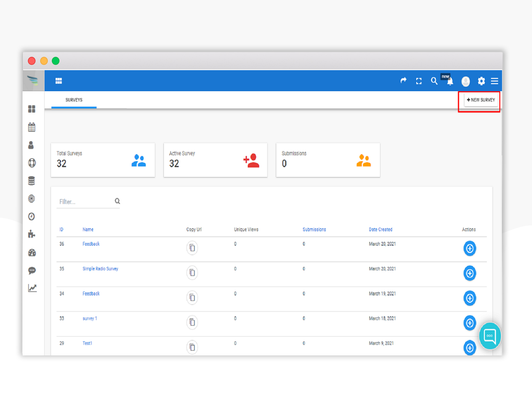
Task: Open actions for Simple Radio Survey
Action: (x=470, y=273)
